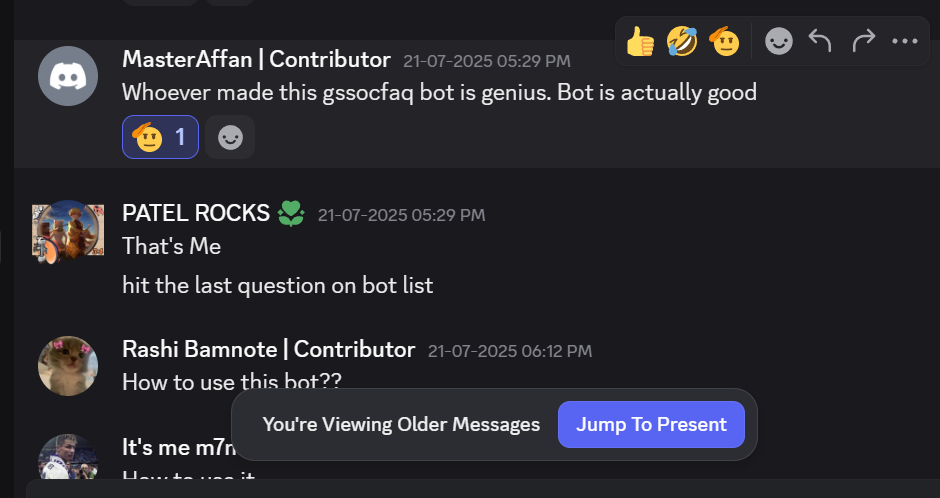Reply to MasterAffan's message with arrow icon
This screenshot has width=940, height=498.
point(820,41)
